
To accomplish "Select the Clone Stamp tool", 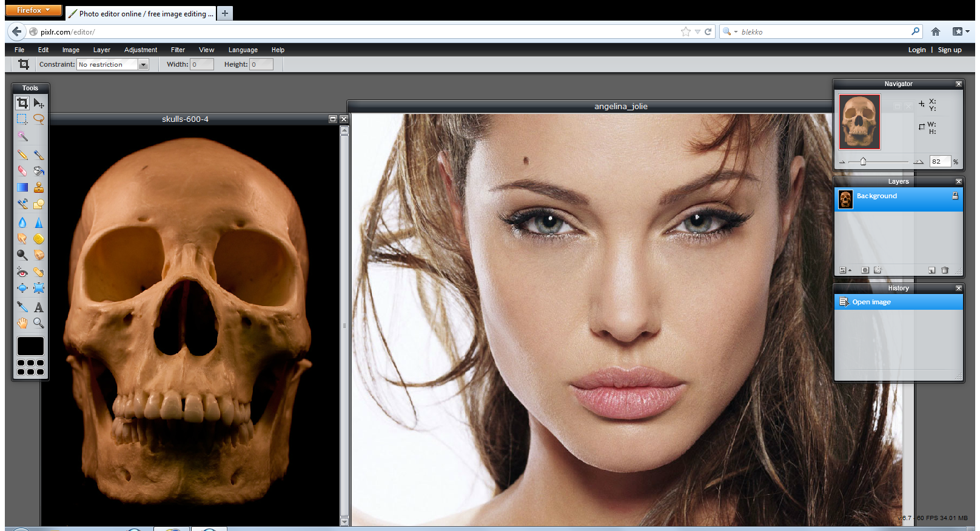I will click(39, 187).
